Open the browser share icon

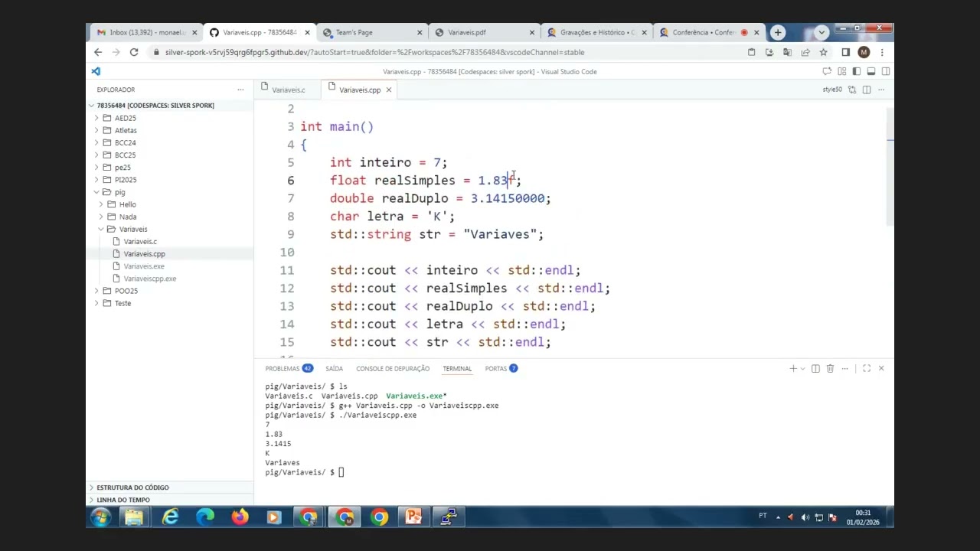point(805,52)
